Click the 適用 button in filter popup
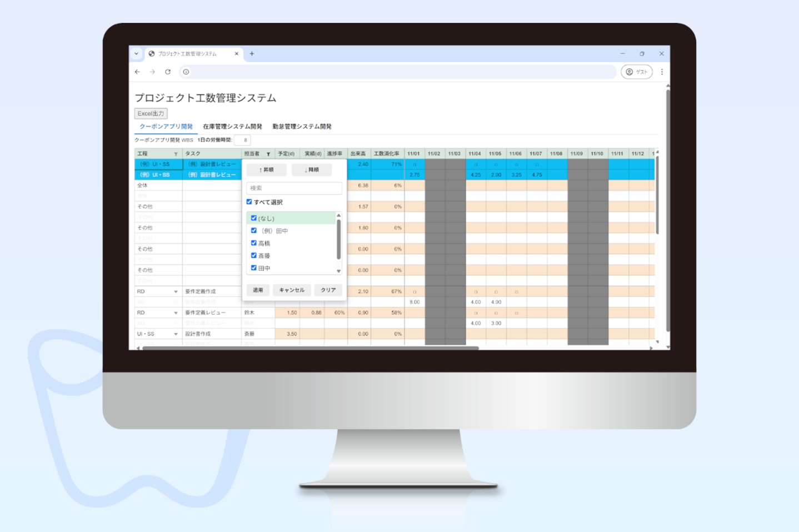This screenshot has width=799, height=532. [258, 290]
